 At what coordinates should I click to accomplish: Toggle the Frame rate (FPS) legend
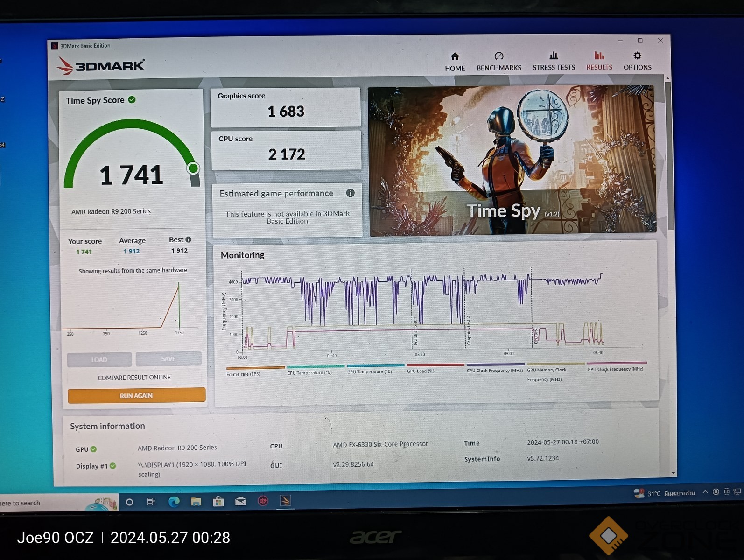click(255, 371)
